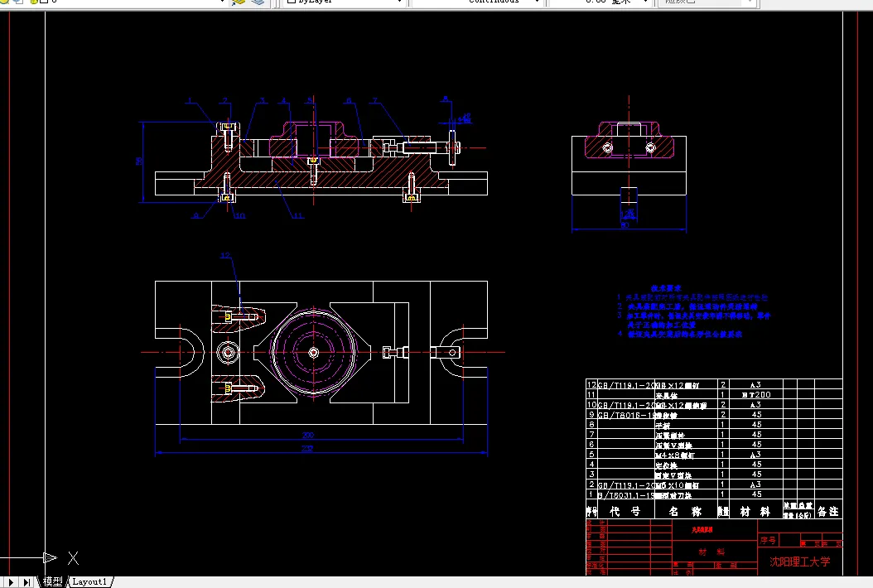
Task: Select the HT200 material cell in row 11
Action: pos(756,395)
